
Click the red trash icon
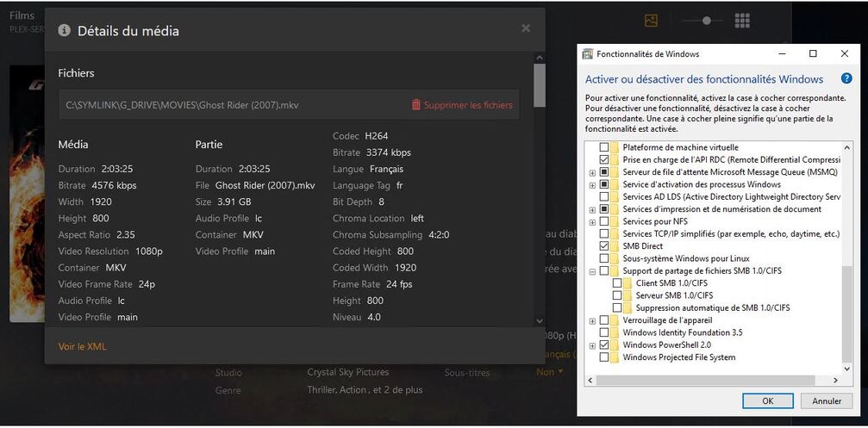415,104
